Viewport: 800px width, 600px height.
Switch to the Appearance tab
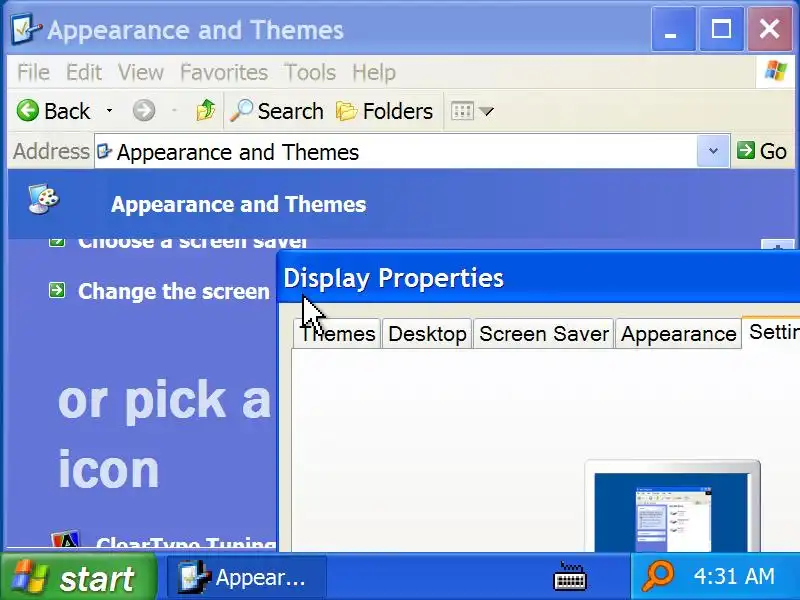pyautogui.click(x=678, y=334)
